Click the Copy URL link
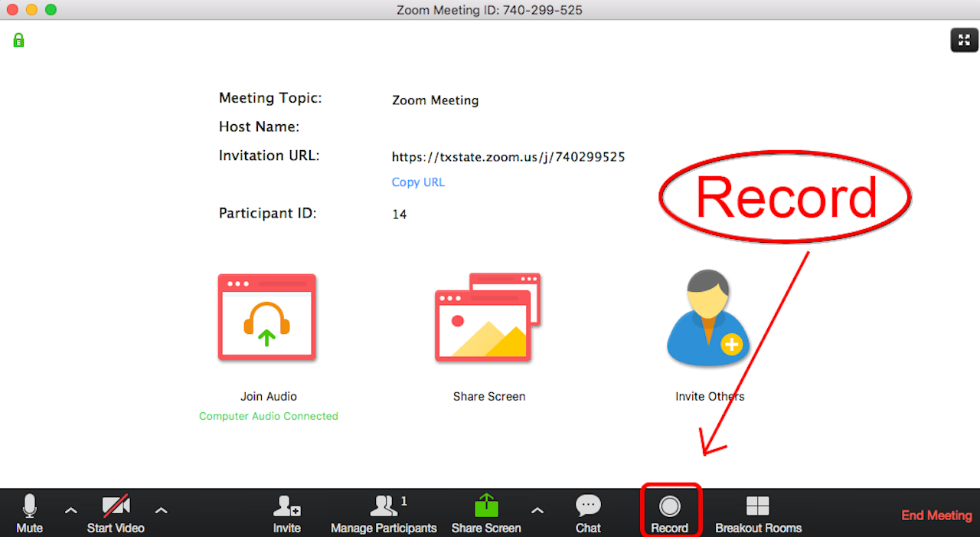The height and width of the screenshot is (537, 980). tap(418, 182)
